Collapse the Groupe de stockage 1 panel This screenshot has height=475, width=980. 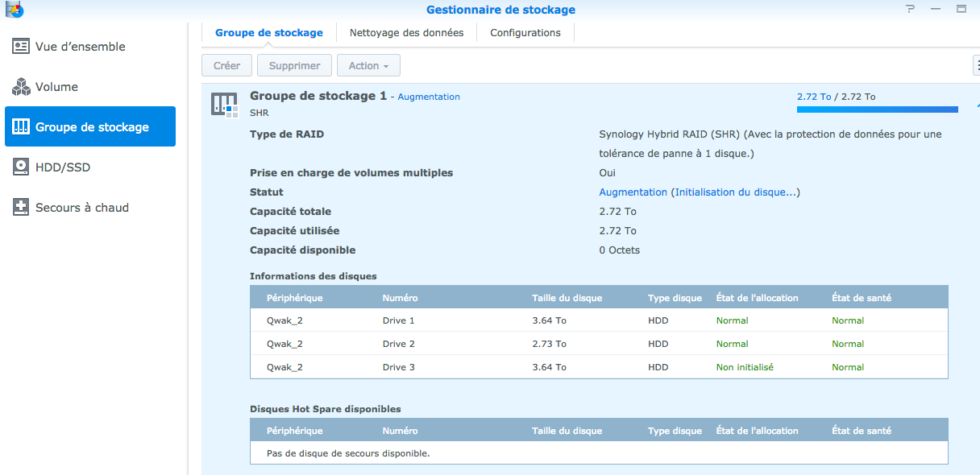pos(977,104)
